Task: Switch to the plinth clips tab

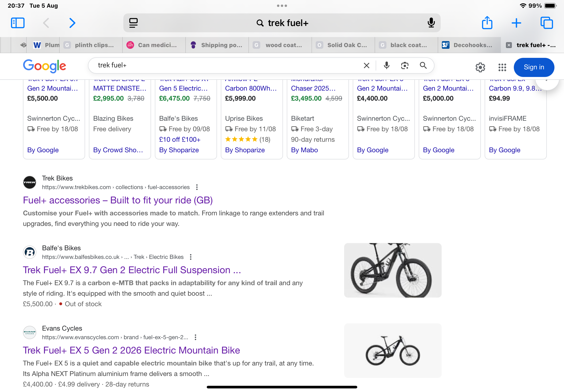Action: (91, 45)
